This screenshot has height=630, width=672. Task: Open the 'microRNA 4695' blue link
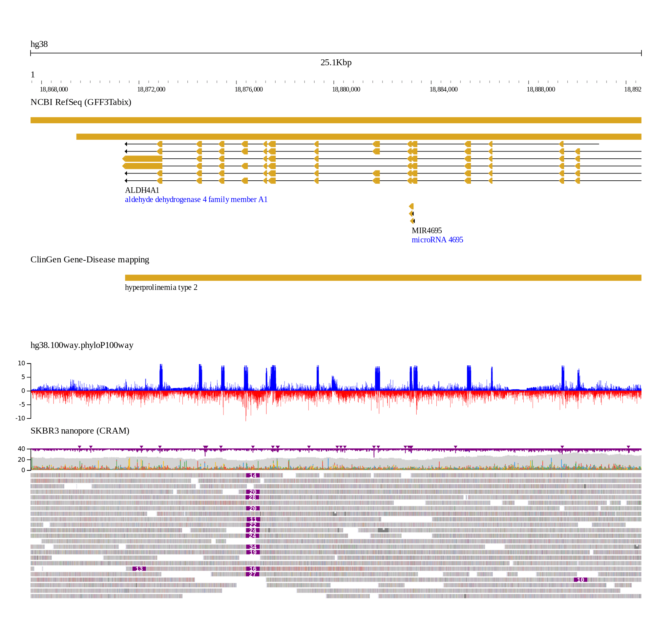(x=437, y=239)
